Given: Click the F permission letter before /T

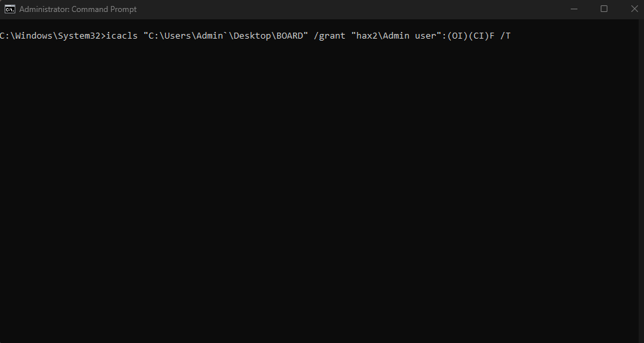Looking at the screenshot, I should tap(492, 36).
